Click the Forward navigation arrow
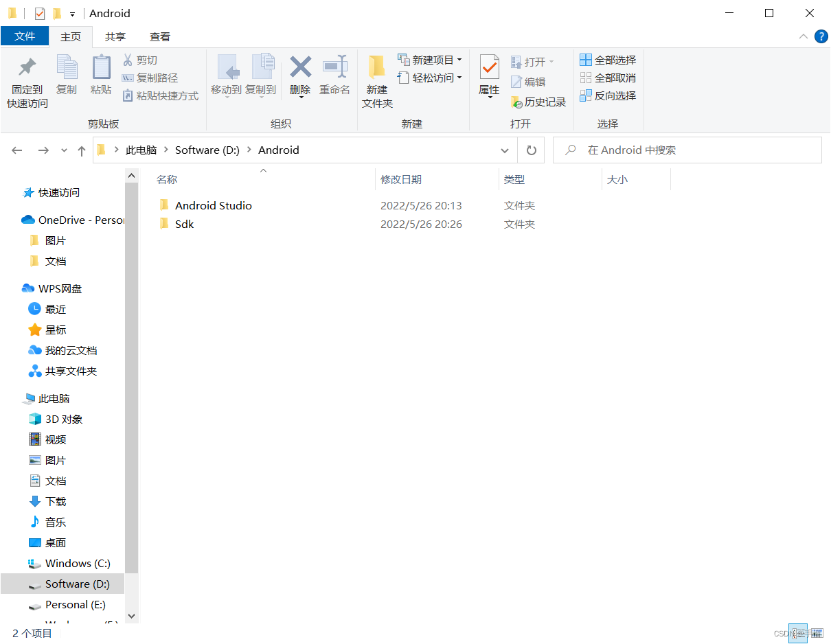 point(43,150)
